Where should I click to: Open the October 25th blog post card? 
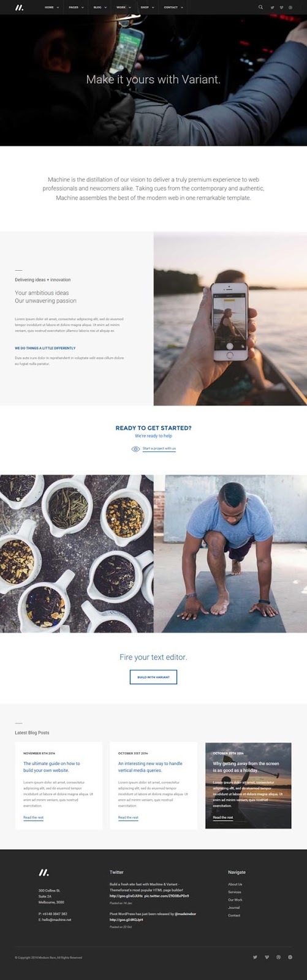pyautogui.click(x=248, y=786)
